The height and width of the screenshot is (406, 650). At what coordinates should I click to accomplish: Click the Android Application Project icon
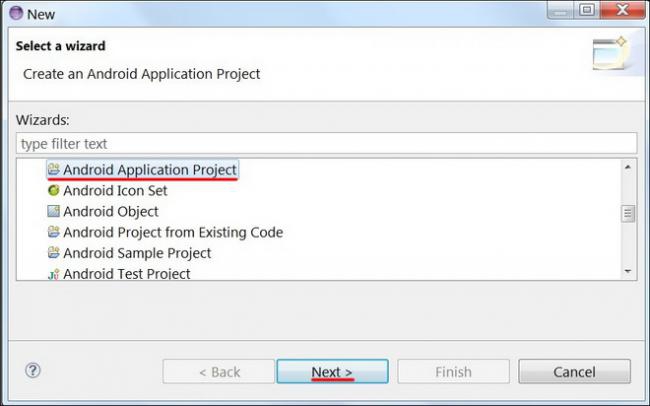54,170
